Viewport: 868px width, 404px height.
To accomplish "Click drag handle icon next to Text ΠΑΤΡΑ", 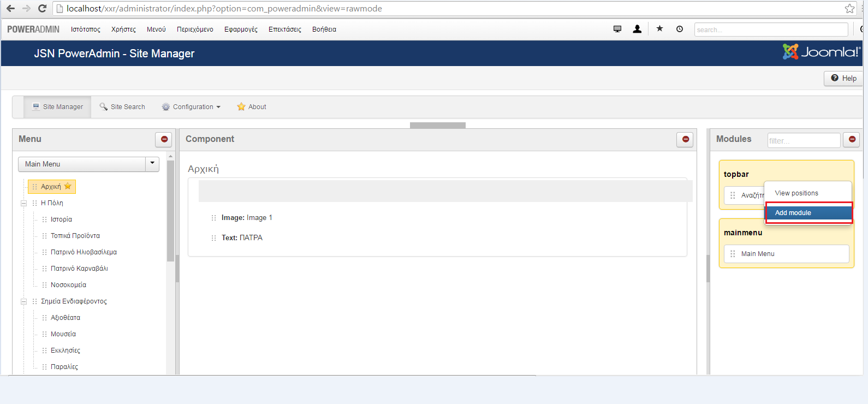I will pos(213,238).
